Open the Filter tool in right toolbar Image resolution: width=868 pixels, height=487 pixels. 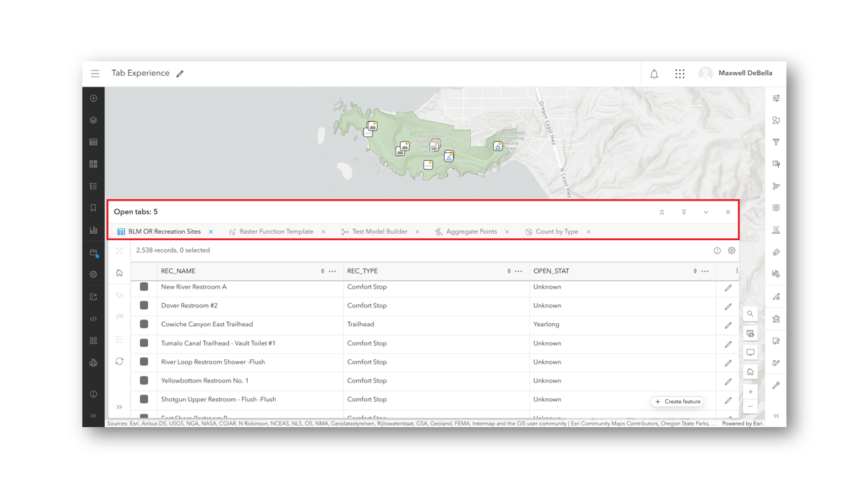tap(776, 142)
